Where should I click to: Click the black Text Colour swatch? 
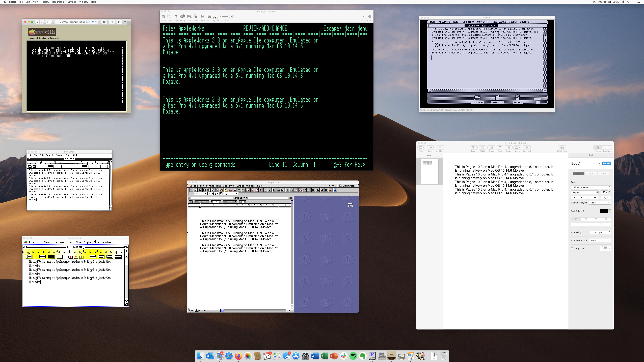pyautogui.click(x=604, y=211)
